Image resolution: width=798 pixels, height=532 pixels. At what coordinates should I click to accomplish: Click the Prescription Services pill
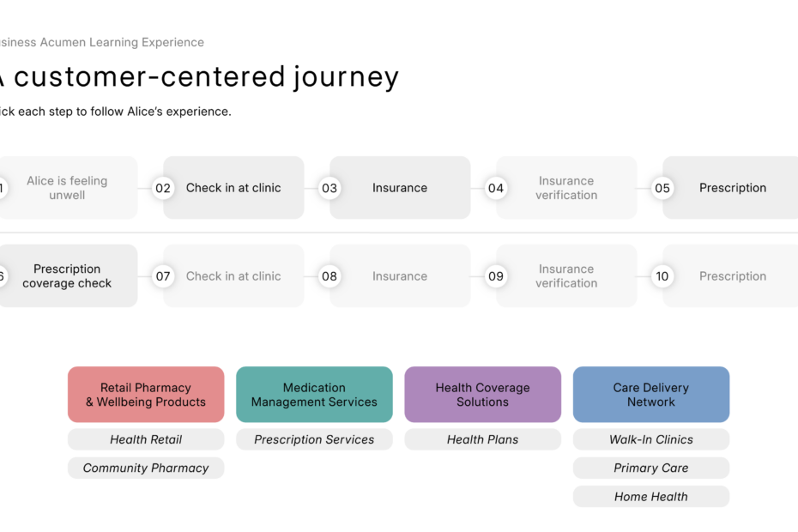coord(314,439)
